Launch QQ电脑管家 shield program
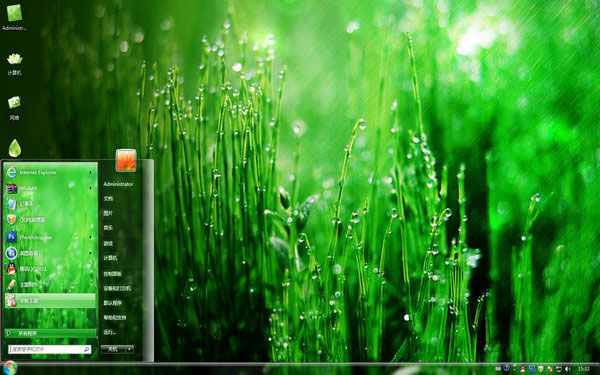This screenshot has height=375, width=600. (50, 220)
